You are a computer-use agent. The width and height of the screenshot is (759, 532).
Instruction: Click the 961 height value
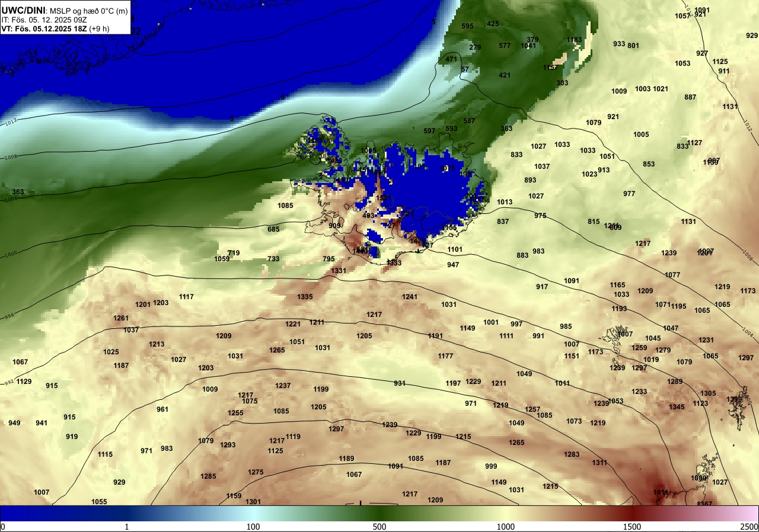(x=162, y=409)
